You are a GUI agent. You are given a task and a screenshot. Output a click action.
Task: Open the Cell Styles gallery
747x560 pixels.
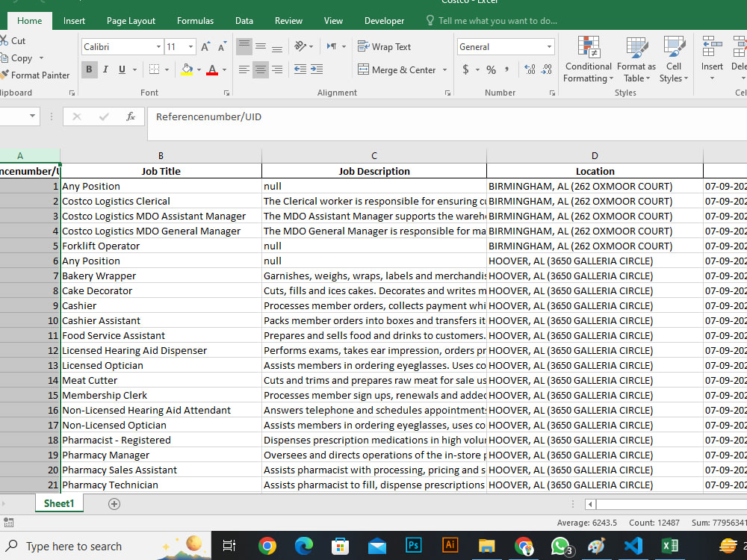674,60
